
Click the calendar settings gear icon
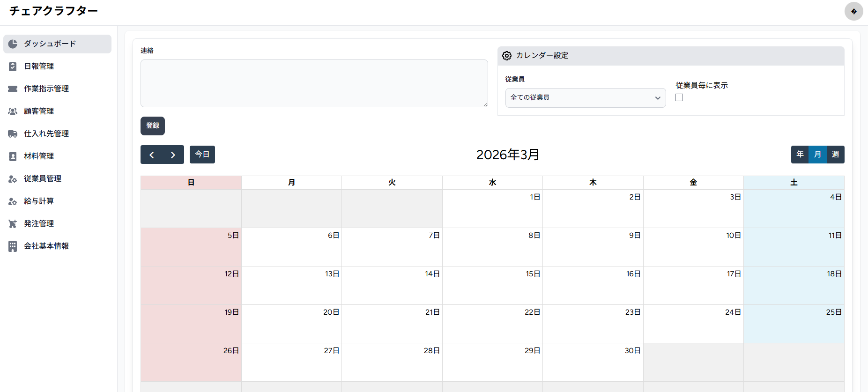pyautogui.click(x=507, y=56)
